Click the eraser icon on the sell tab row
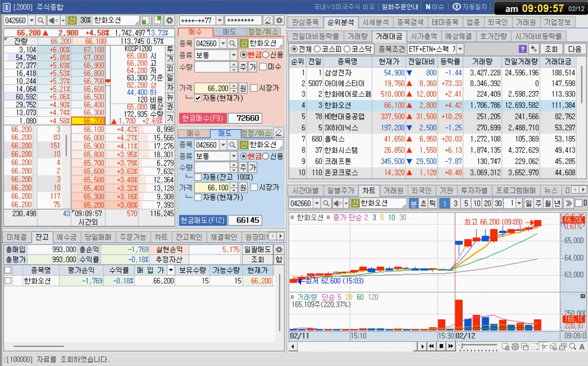Screen dimensions: 588x366 [x=278, y=133]
